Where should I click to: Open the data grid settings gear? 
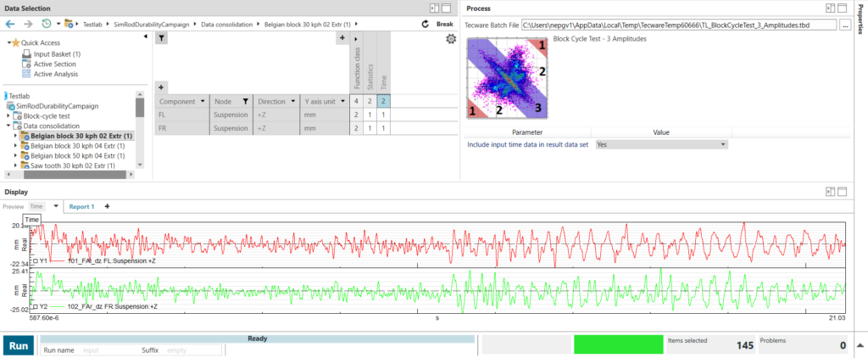pyautogui.click(x=451, y=39)
